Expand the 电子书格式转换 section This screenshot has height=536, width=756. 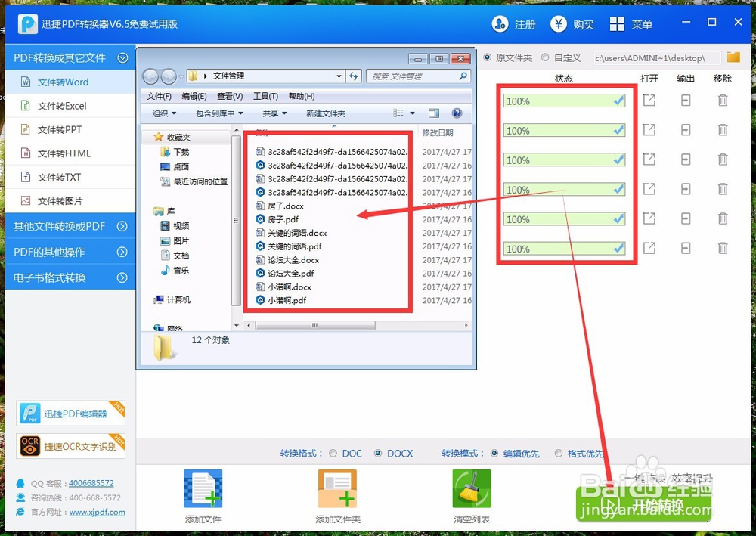pyautogui.click(x=122, y=277)
